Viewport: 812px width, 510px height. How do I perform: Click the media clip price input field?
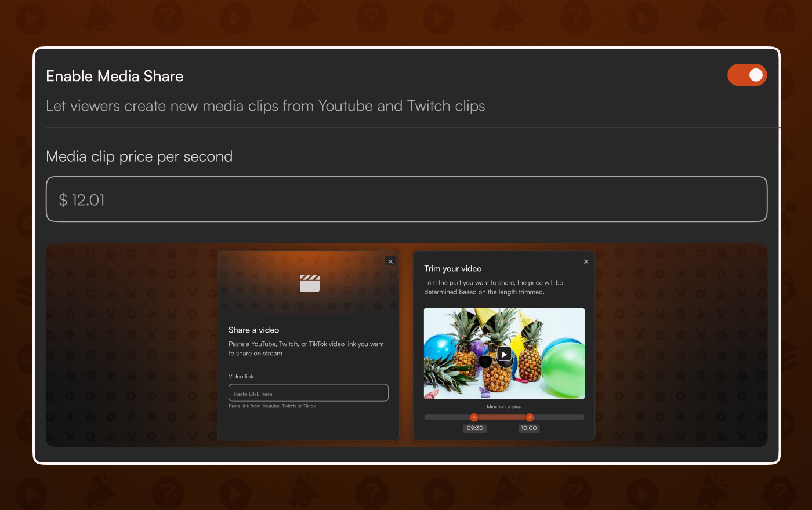pos(406,199)
